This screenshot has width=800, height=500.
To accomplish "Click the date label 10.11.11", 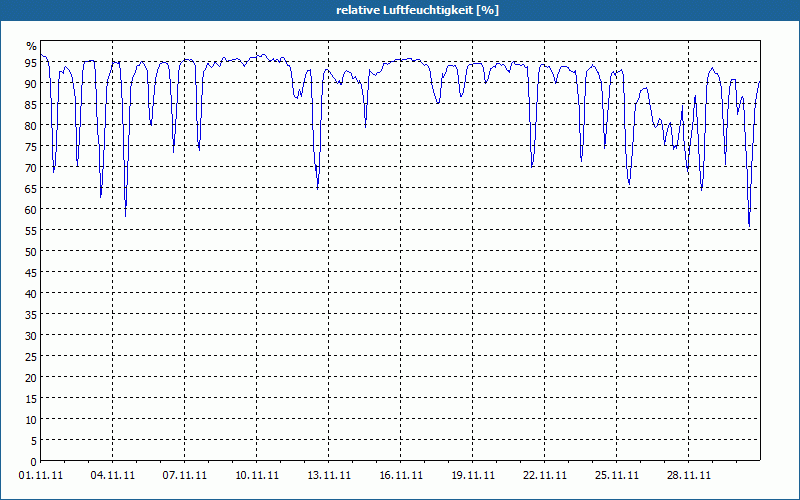I will [257, 476].
